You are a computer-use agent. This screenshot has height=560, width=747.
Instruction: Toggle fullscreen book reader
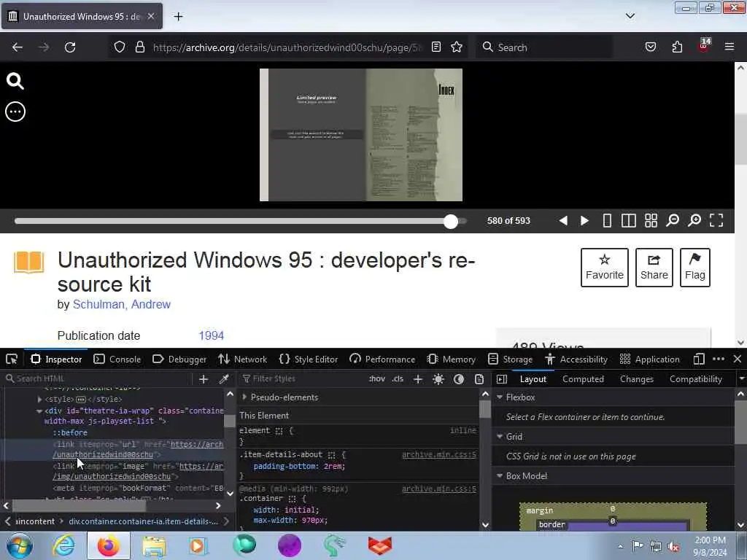716,220
